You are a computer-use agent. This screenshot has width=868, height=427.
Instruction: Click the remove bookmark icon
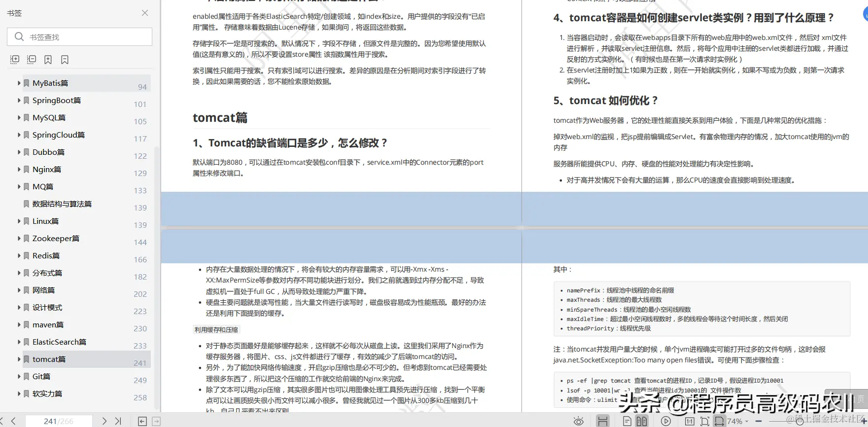pyautogui.click(x=65, y=60)
